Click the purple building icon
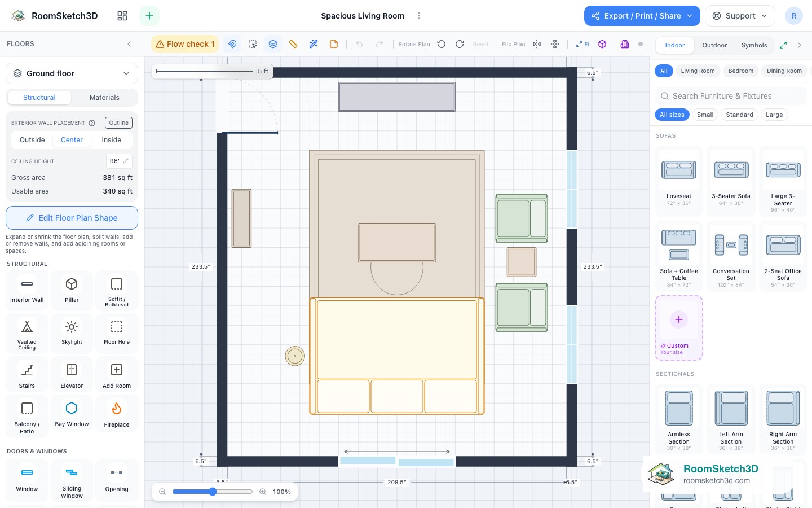This screenshot has height=508, width=812. (625, 44)
